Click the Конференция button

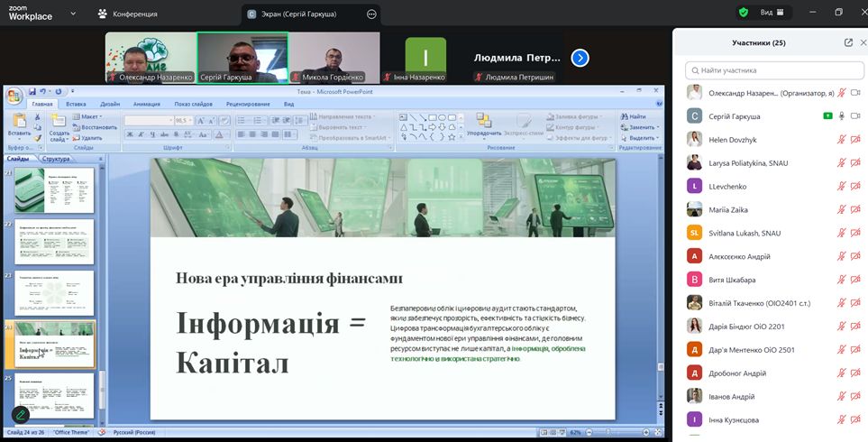130,14
